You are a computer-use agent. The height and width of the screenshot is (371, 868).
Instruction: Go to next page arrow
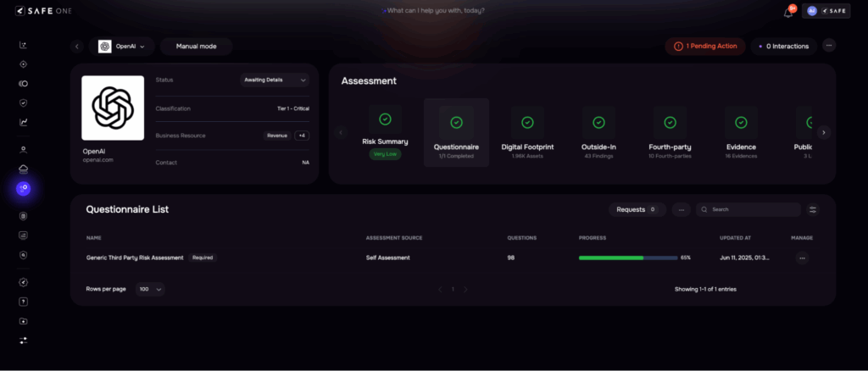[x=465, y=289]
